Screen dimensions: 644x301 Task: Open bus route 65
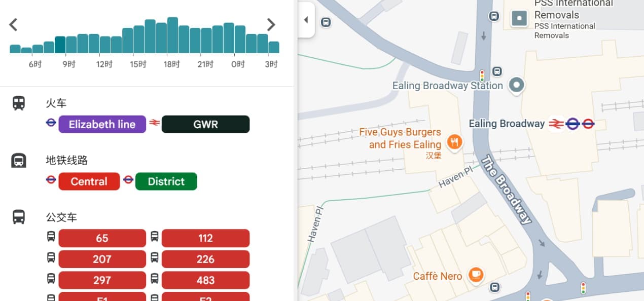coord(102,238)
